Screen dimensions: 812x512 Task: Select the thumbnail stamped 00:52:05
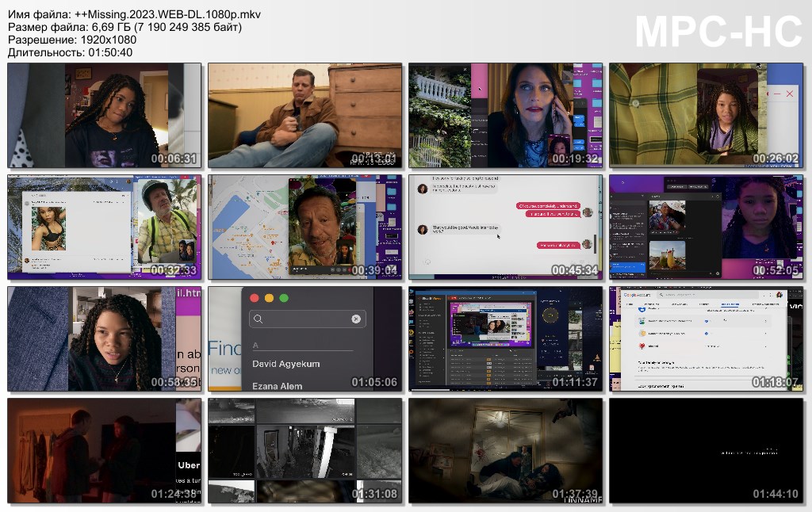click(707, 227)
